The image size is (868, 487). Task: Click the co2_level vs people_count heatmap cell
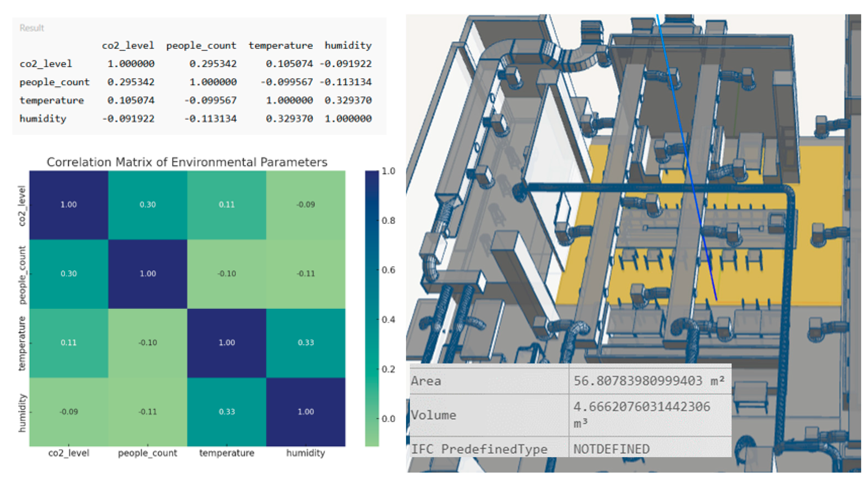pyautogui.click(x=148, y=205)
